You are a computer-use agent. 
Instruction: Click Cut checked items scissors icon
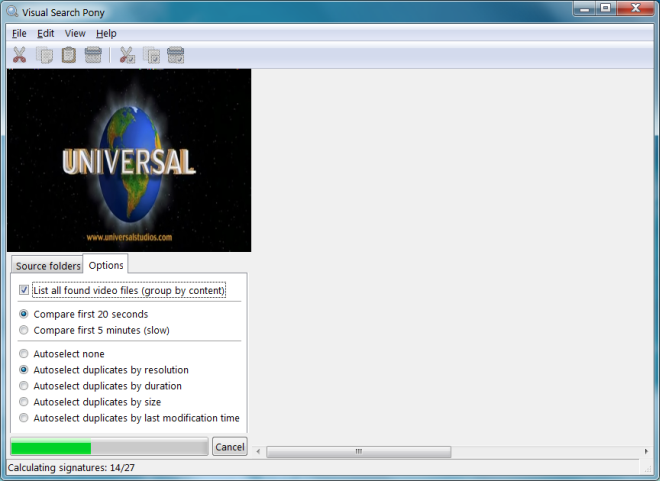pos(127,55)
